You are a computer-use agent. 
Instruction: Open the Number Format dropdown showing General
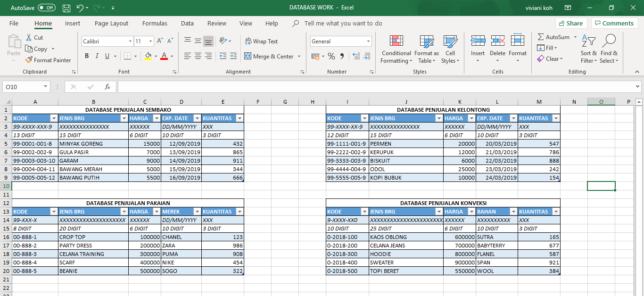tap(340, 41)
